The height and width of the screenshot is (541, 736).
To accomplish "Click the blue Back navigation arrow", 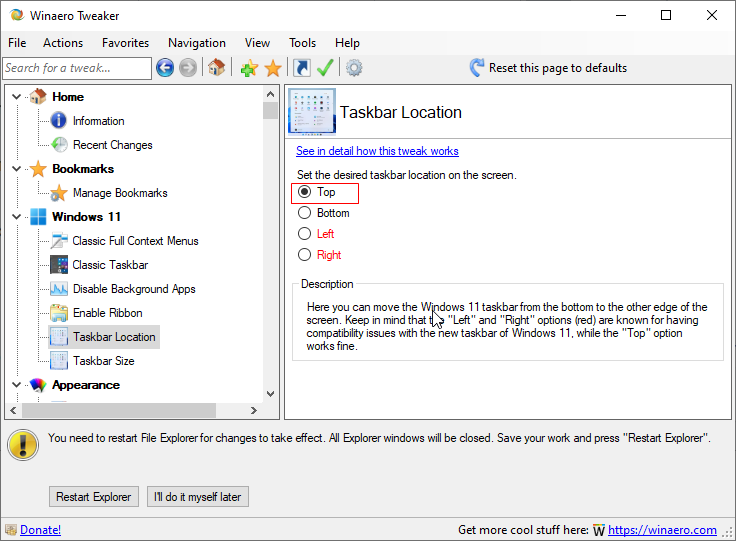I will [x=165, y=68].
